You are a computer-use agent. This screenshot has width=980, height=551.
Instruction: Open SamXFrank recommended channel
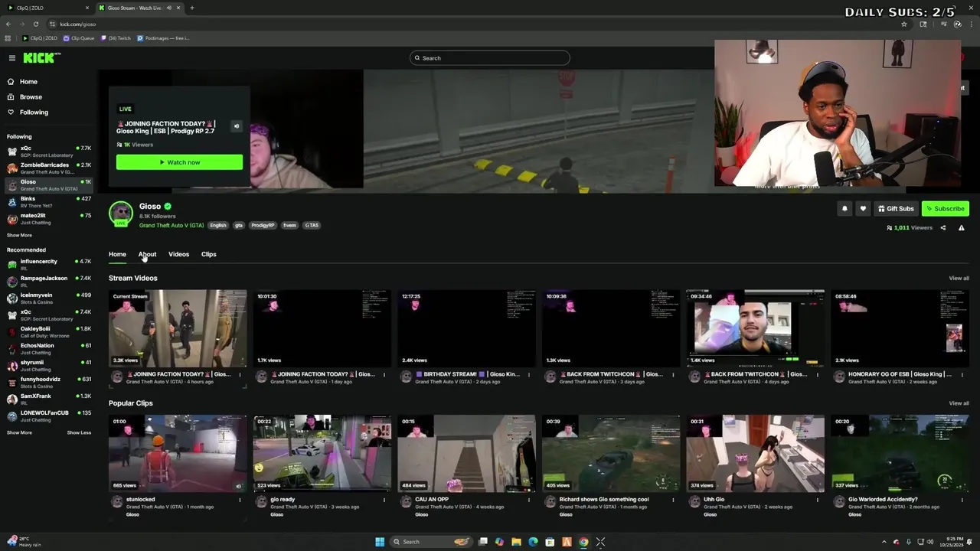[49, 399]
